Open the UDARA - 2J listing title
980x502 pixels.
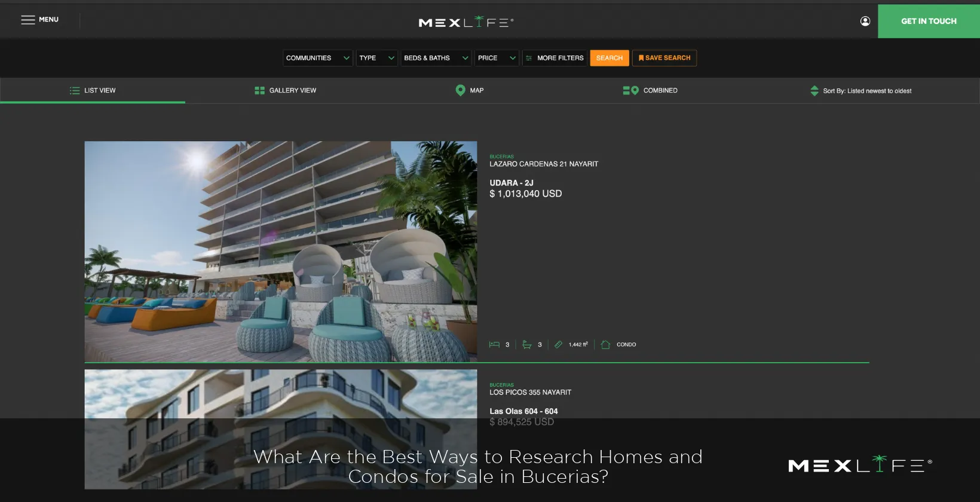coord(512,183)
